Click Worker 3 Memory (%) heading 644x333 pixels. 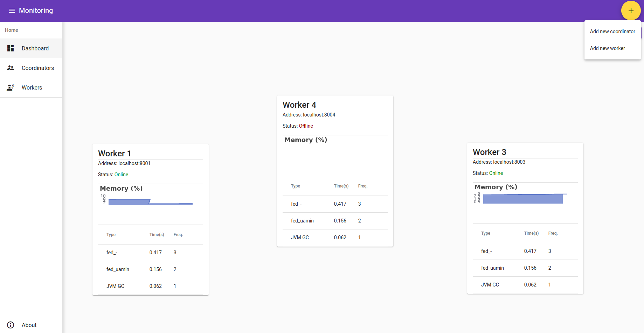point(496,187)
